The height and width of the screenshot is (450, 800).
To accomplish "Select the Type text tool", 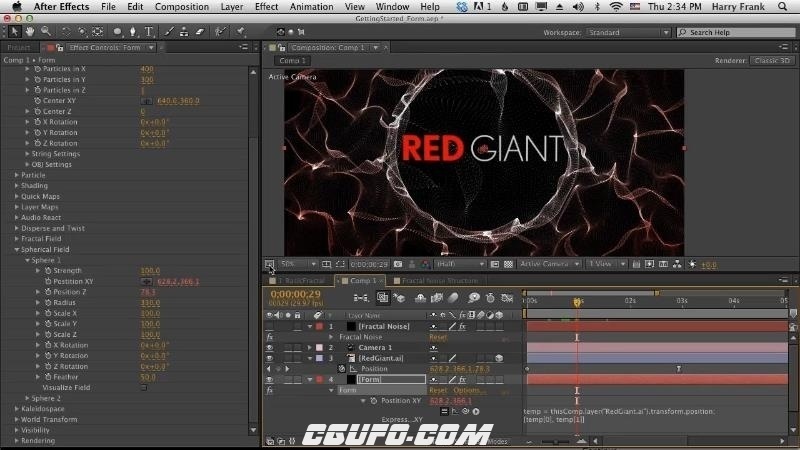I will point(148,32).
